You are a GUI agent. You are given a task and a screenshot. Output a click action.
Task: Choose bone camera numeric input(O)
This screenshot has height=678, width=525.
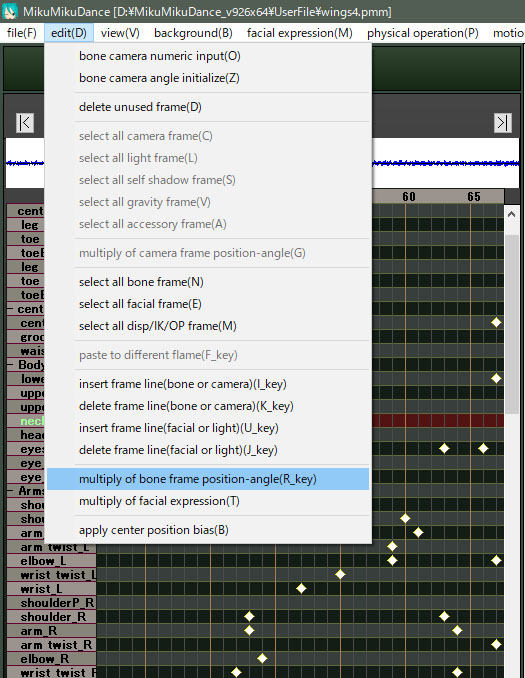[x=208, y=56]
